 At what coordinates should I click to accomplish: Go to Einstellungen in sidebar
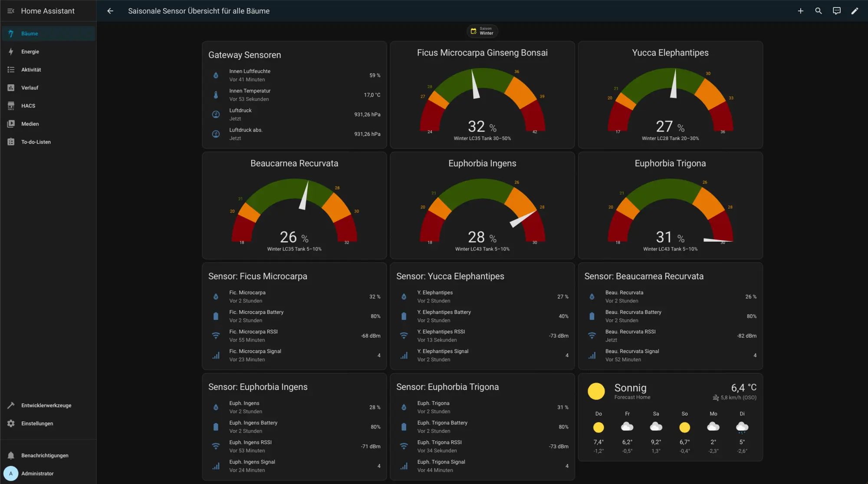click(x=37, y=423)
